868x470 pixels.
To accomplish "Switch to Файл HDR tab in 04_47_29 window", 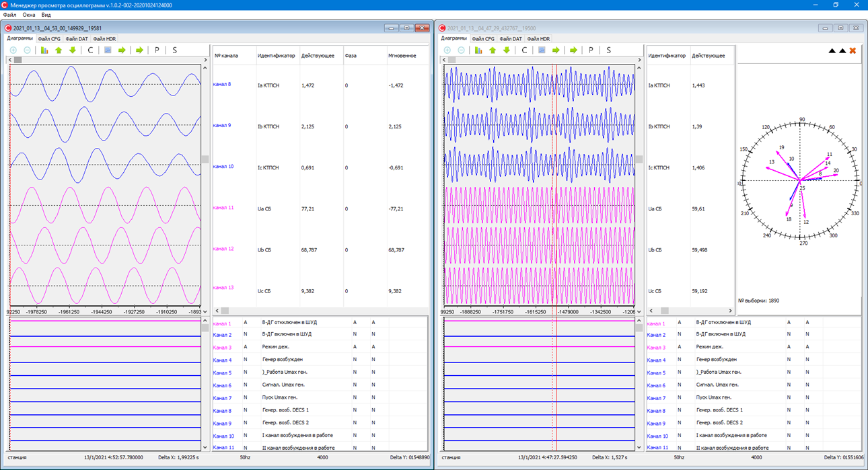I will coord(538,39).
